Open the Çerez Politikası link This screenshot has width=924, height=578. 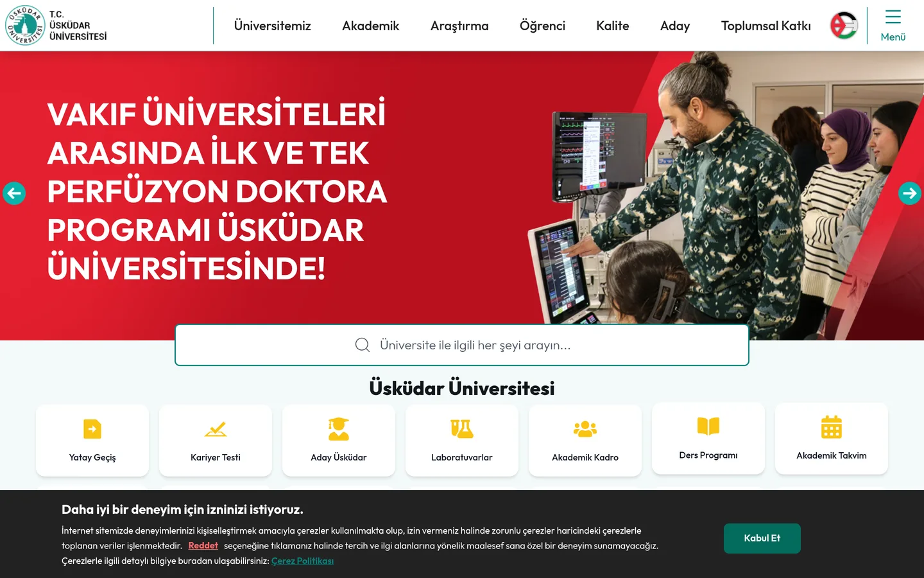[302, 561]
